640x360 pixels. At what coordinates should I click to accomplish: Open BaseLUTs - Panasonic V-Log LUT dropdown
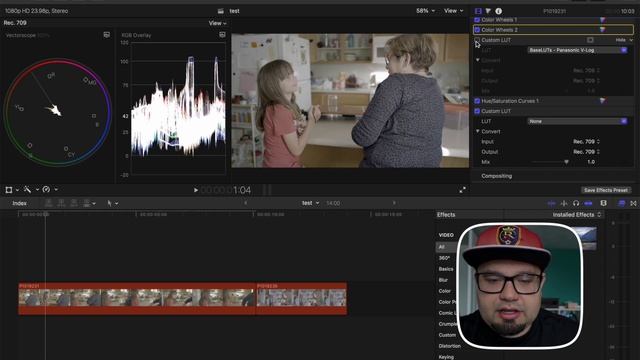pyautogui.click(x=577, y=50)
